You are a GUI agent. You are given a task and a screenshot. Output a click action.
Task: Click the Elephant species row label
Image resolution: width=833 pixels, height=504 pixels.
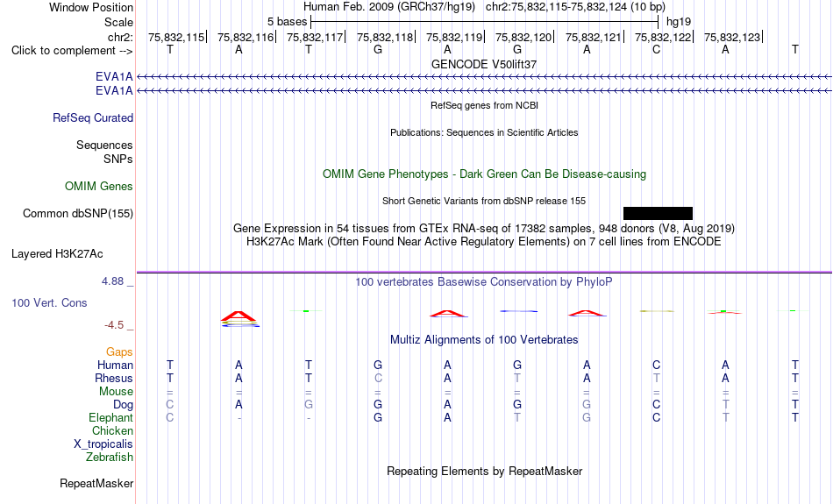110,417
